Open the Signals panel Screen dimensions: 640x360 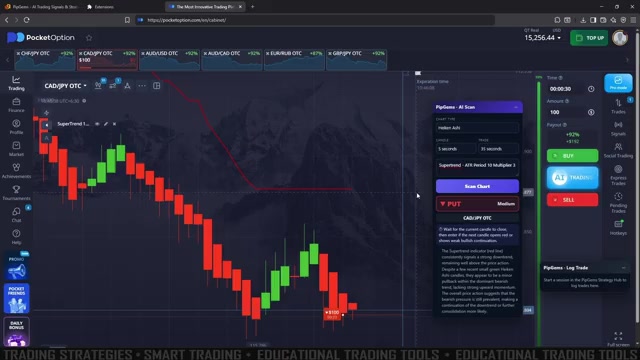tap(618, 129)
